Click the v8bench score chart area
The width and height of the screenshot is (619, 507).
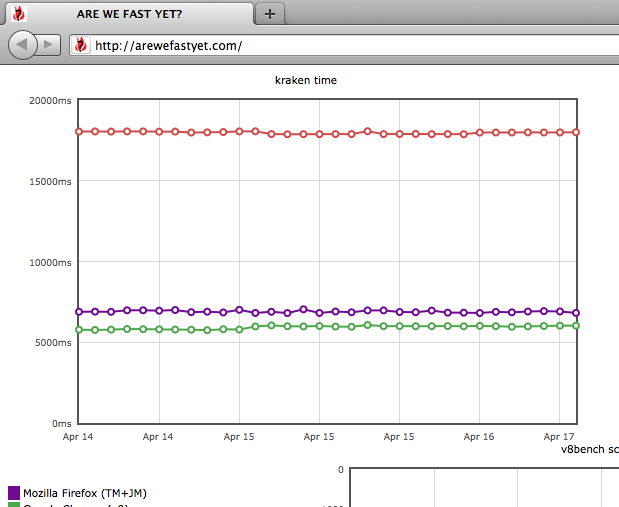pos(480,488)
